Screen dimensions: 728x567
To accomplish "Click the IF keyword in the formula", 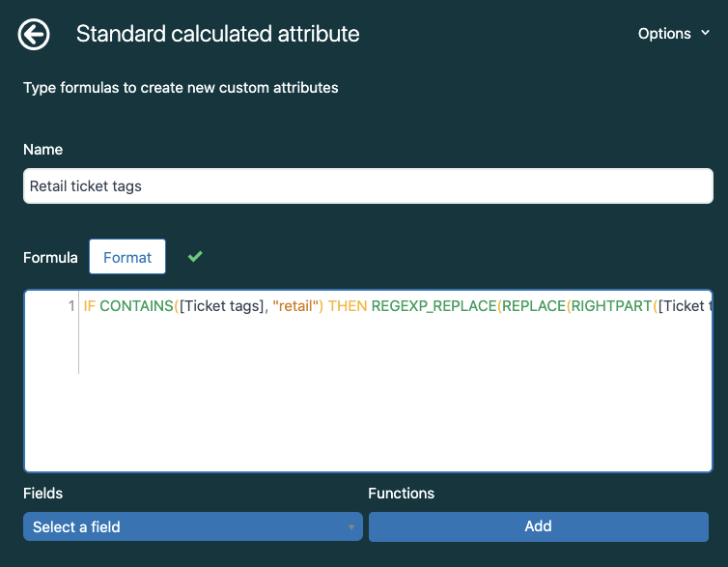I will 89,306.
